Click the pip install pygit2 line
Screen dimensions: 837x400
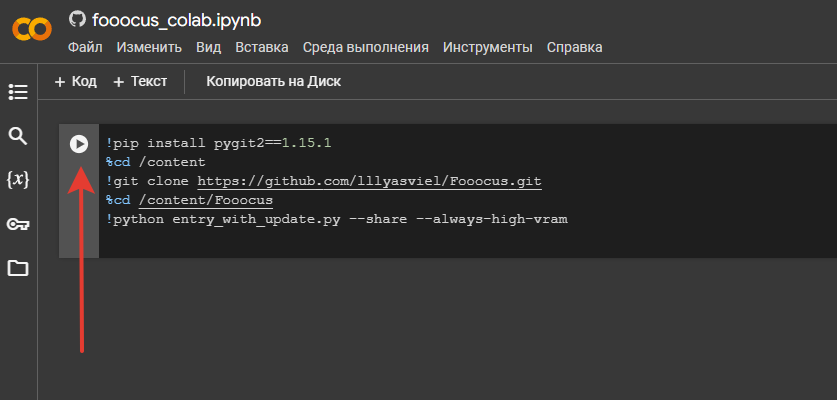tap(219, 144)
